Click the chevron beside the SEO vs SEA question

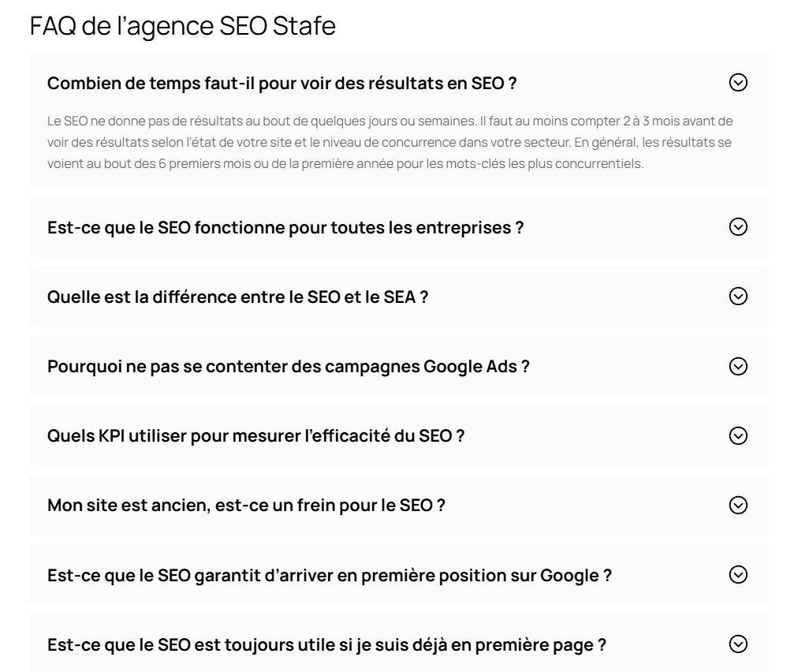coord(738,296)
